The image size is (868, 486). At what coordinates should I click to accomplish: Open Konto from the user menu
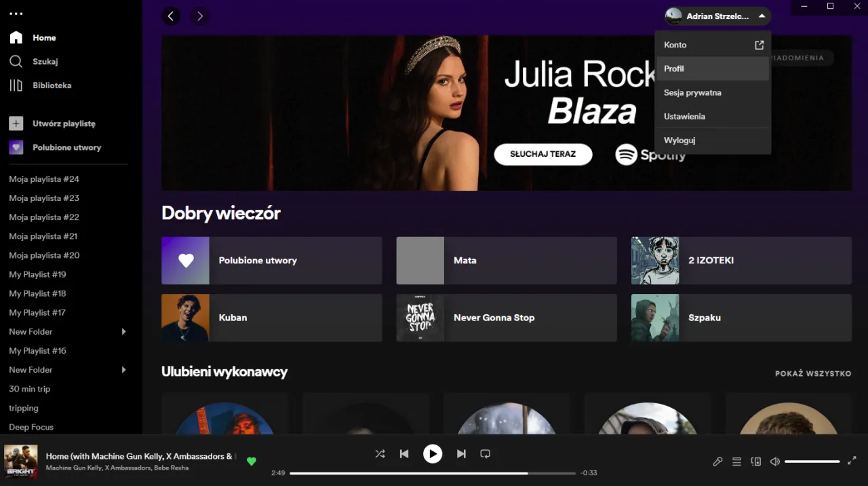click(x=713, y=45)
